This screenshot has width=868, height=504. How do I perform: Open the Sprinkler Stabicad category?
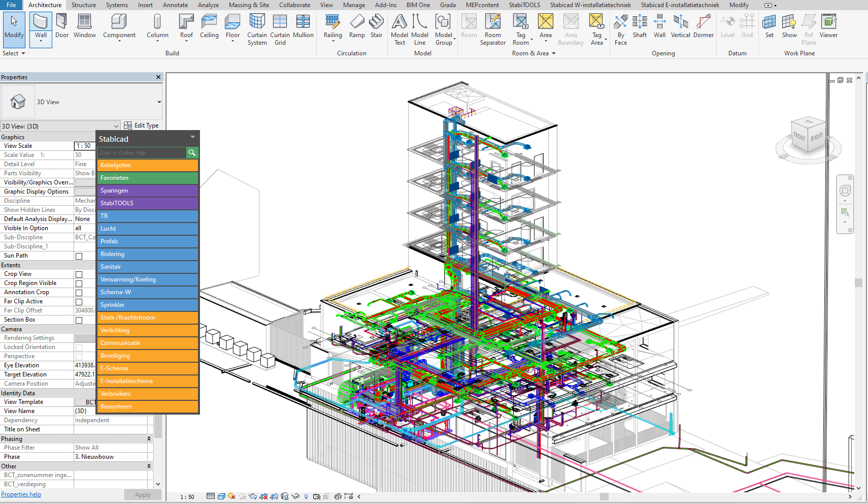click(147, 305)
